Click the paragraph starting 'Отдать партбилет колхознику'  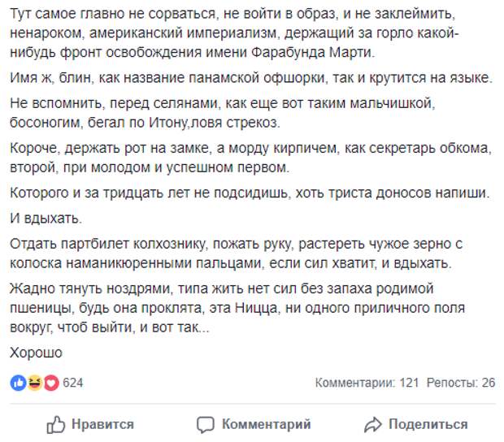(236, 253)
